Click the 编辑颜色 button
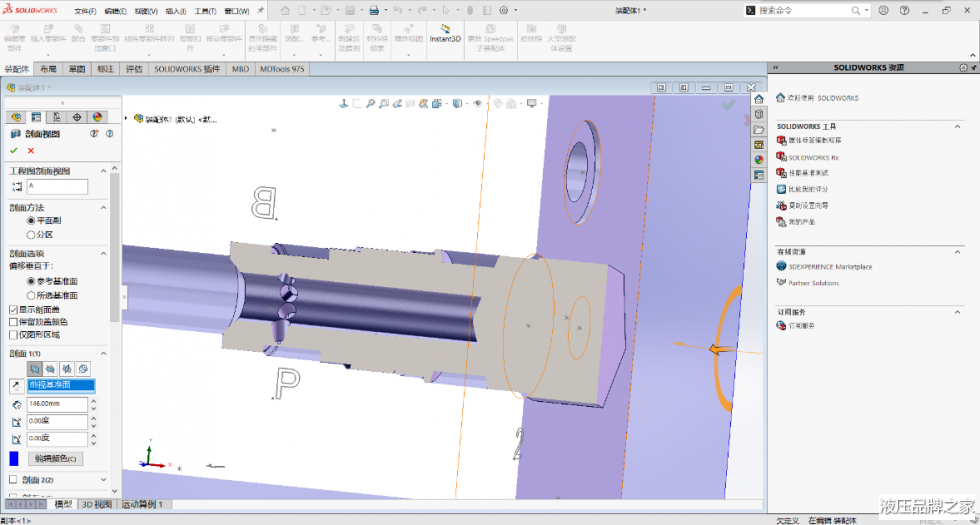 58,458
